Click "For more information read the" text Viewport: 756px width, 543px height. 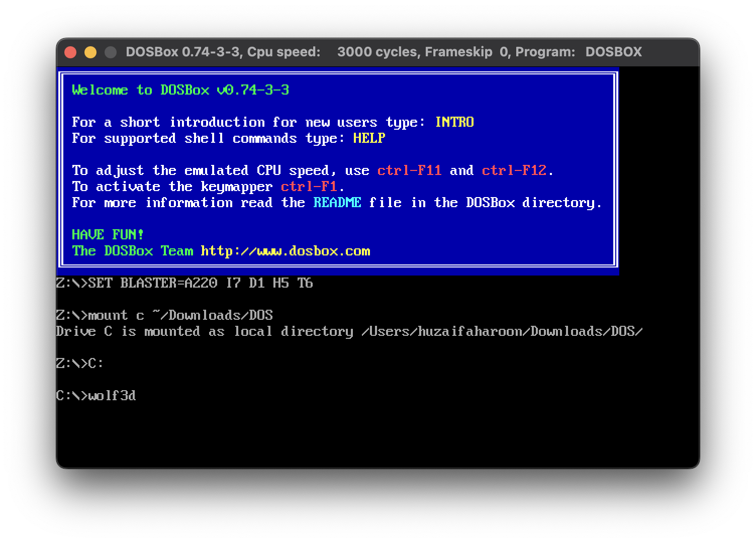(x=188, y=203)
